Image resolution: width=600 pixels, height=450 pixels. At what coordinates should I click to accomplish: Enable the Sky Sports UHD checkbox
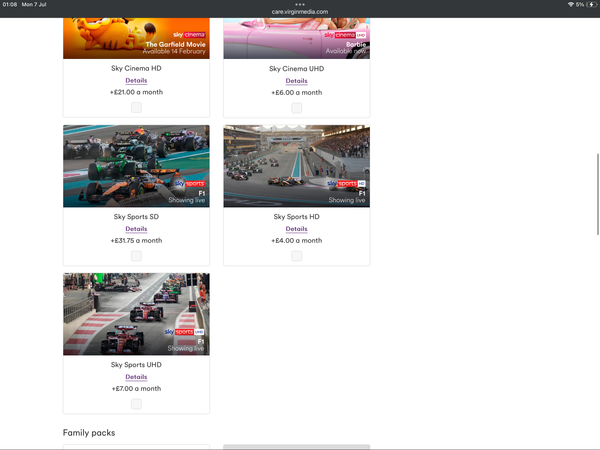(x=136, y=404)
